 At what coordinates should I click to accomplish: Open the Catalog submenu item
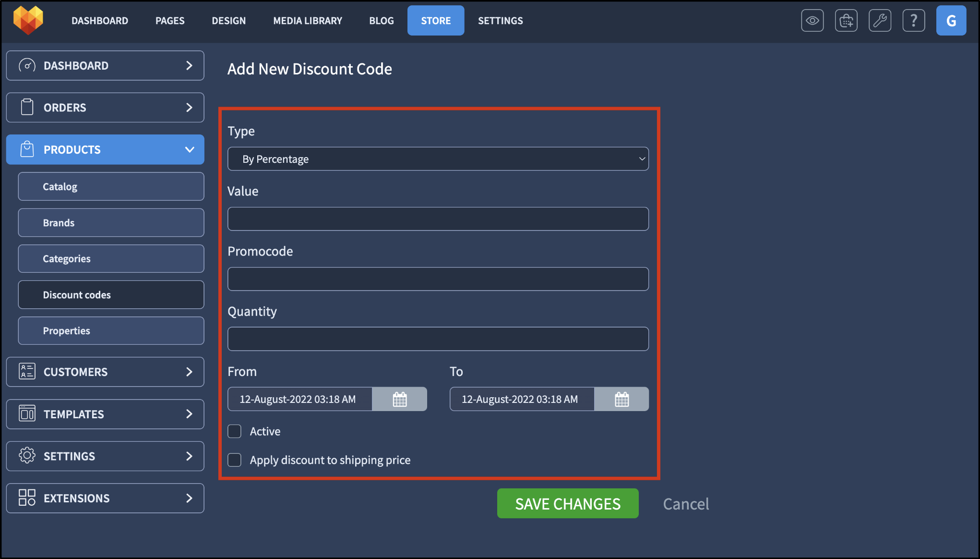[111, 186]
